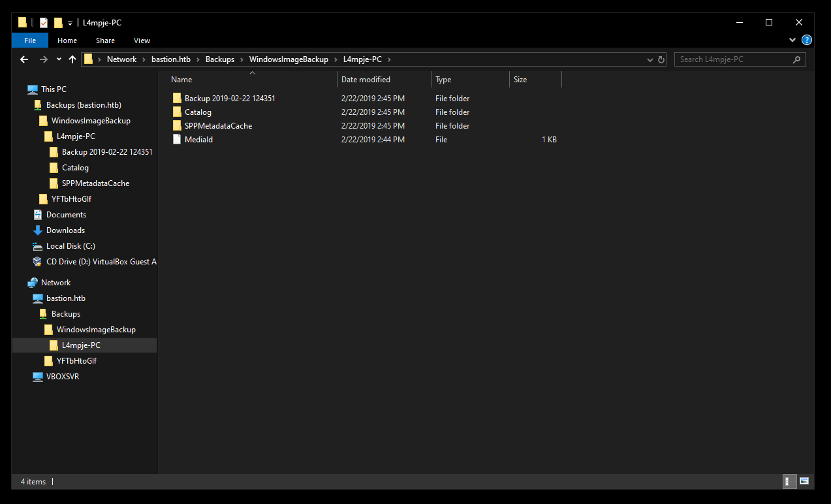Switch to the View tab
This screenshot has width=831, height=504.
142,40
